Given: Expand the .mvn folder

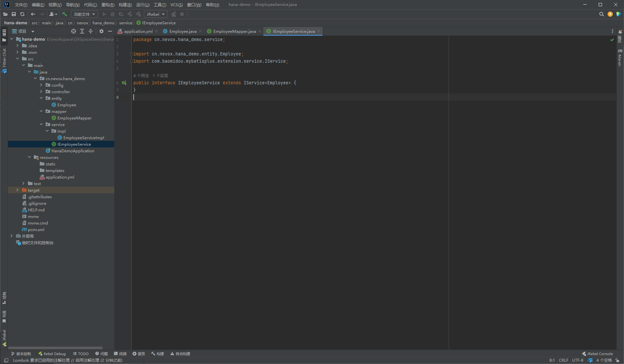Looking at the screenshot, I should [x=17, y=52].
